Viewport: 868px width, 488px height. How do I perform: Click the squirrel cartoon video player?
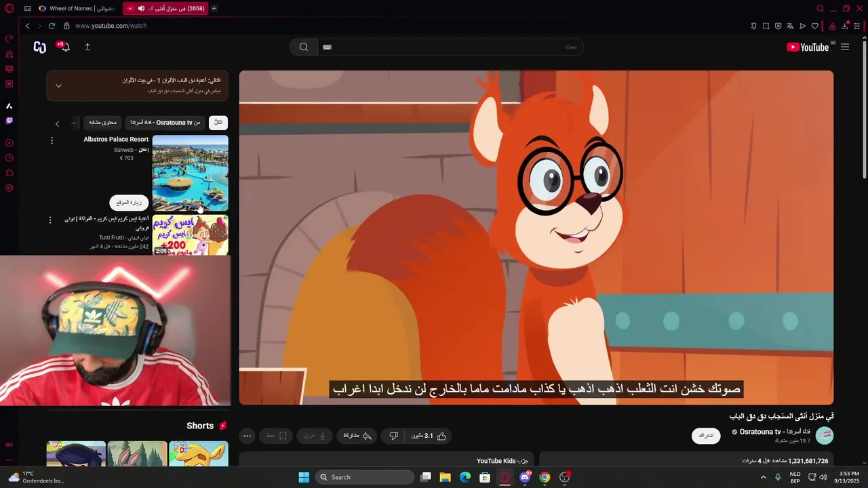point(536,237)
